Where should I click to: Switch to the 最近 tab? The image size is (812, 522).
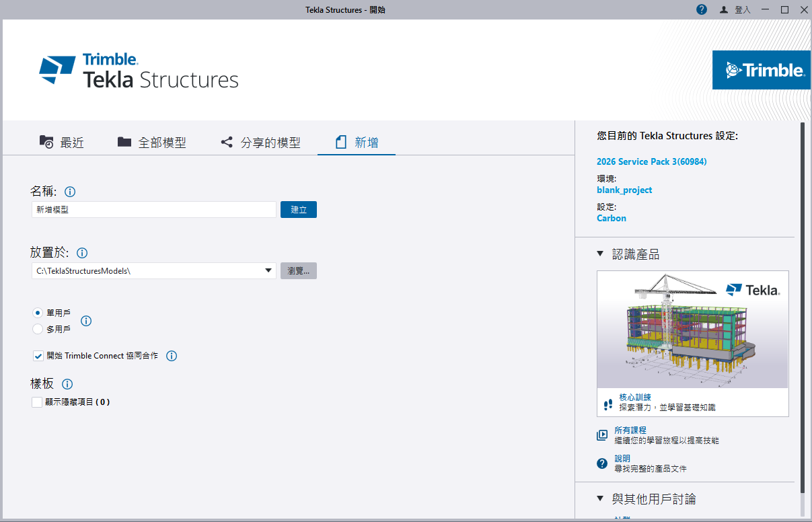pyautogui.click(x=61, y=143)
